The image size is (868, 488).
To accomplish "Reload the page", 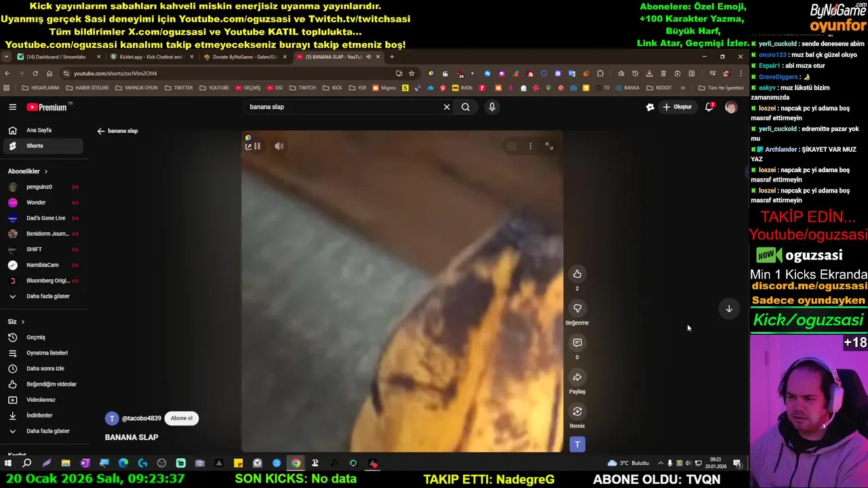I will [x=35, y=73].
